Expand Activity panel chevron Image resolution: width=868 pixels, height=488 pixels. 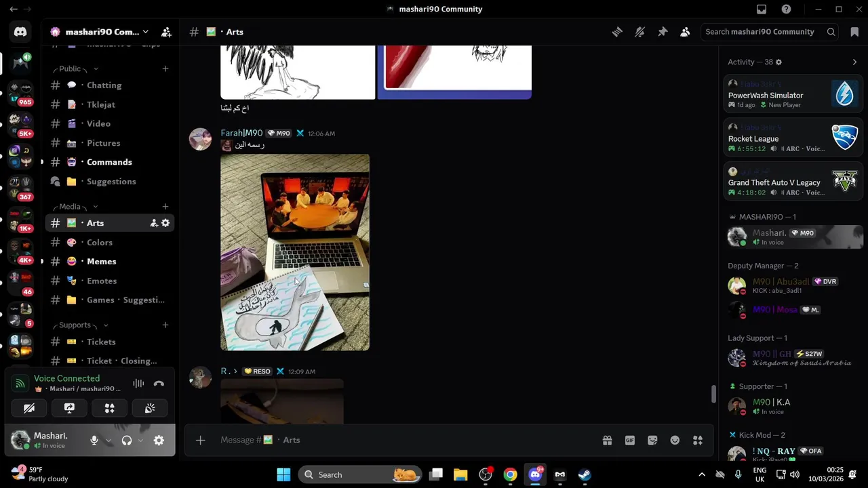854,62
